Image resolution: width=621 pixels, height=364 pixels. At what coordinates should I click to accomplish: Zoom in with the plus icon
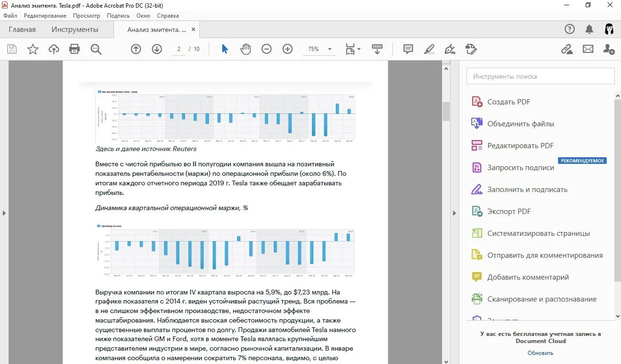(288, 49)
